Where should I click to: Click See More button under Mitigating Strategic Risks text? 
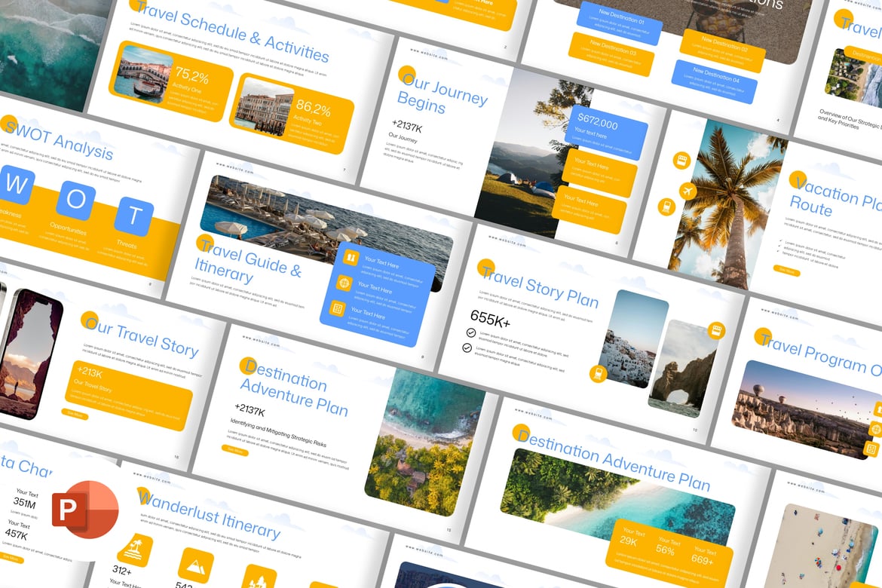point(234,450)
